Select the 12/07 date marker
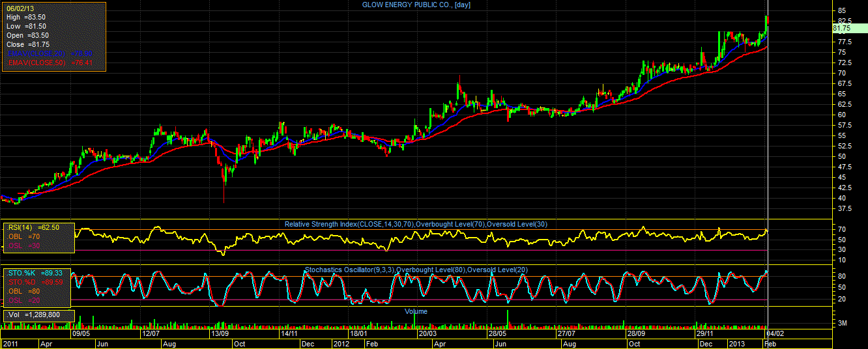 pyautogui.click(x=151, y=333)
